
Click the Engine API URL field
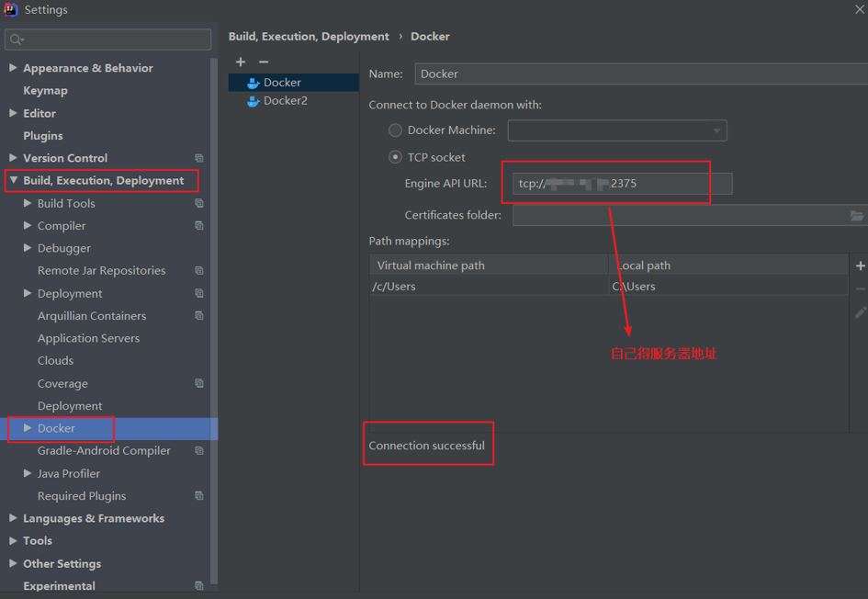(622, 184)
